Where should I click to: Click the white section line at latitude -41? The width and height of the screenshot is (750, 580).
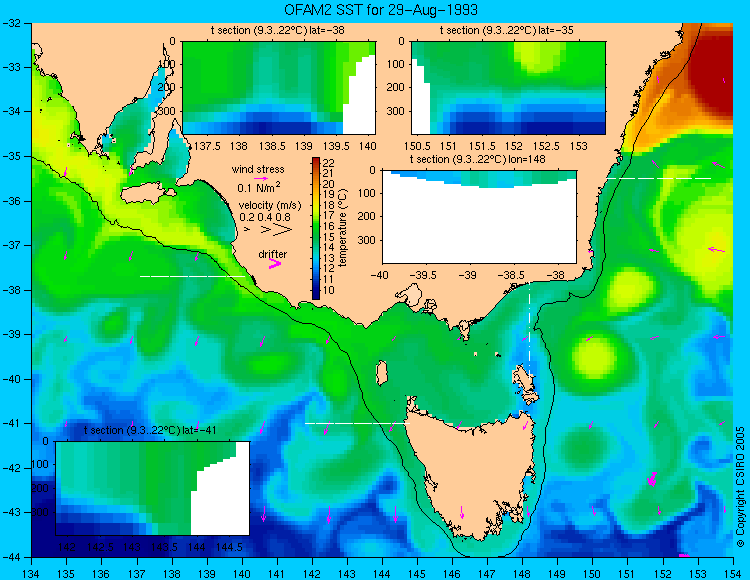click(357, 423)
